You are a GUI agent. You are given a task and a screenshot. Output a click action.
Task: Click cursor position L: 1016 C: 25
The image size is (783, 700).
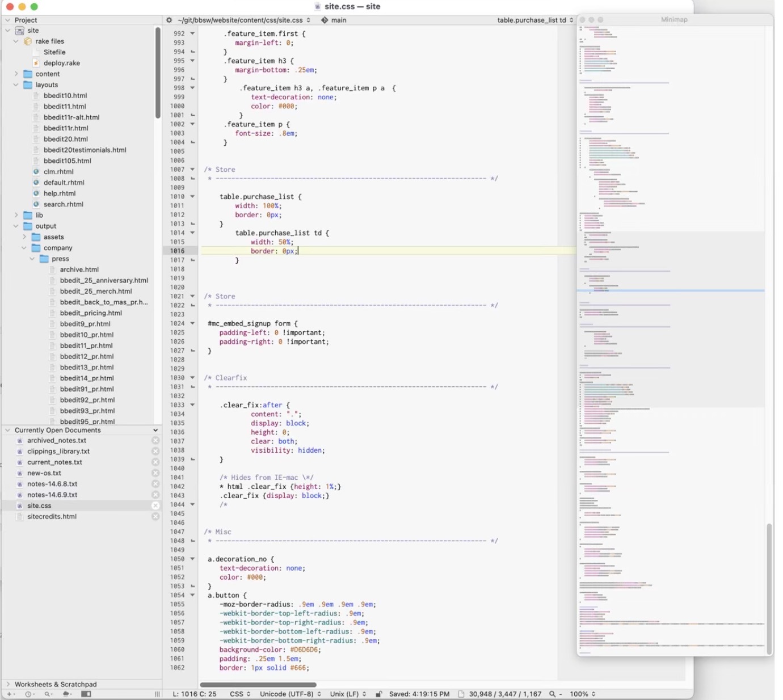pyautogui.click(x=195, y=694)
